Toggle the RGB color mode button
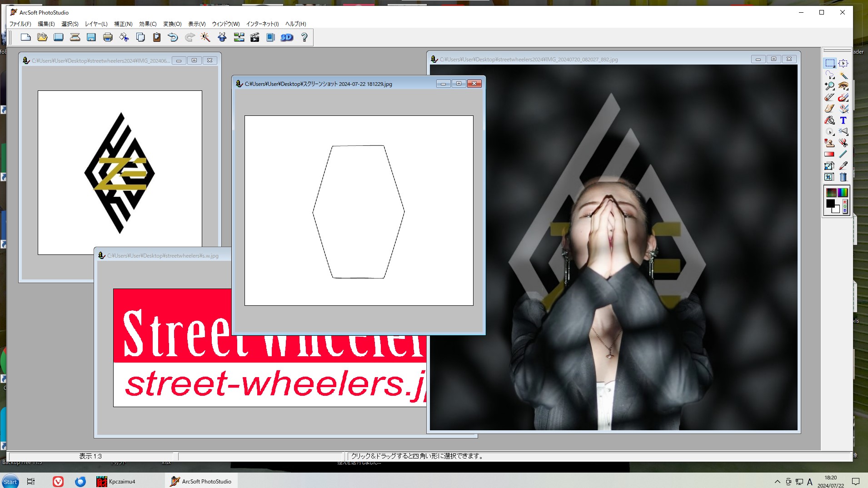 [x=845, y=206]
